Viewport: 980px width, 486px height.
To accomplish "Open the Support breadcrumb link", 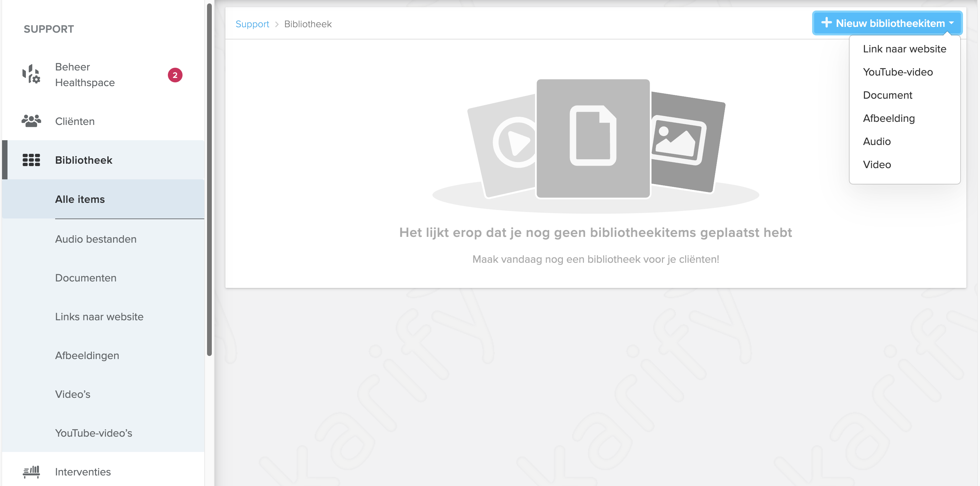I will pyautogui.click(x=252, y=24).
